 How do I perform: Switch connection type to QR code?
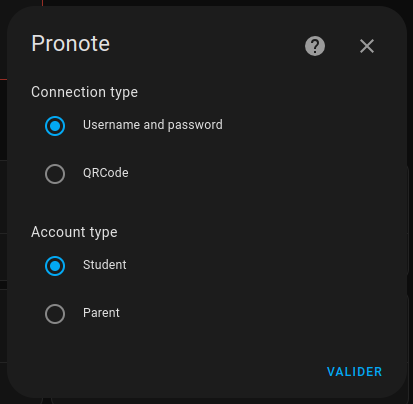pyautogui.click(x=55, y=174)
